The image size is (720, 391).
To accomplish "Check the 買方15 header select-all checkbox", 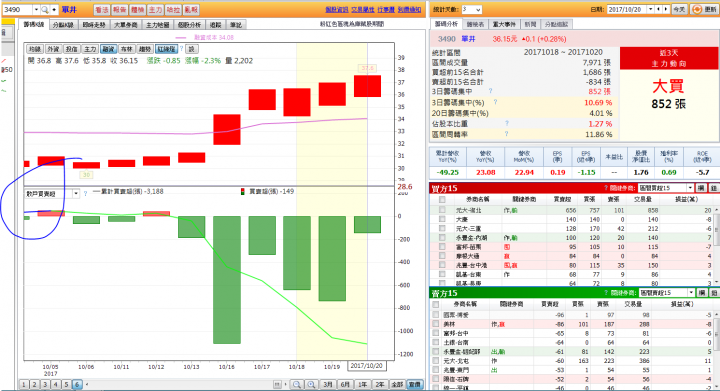I will pyautogui.click(x=442, y=200).
